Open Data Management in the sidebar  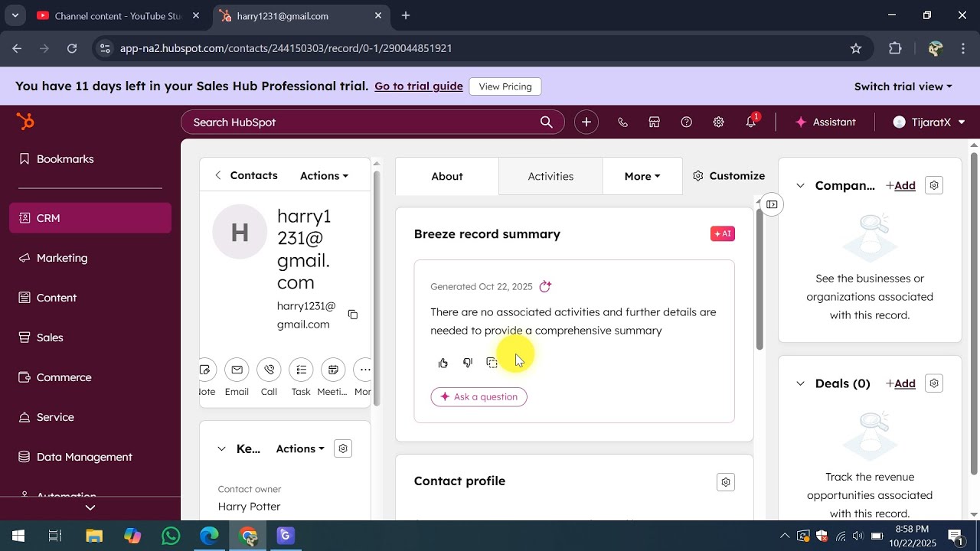coord(90,457)
